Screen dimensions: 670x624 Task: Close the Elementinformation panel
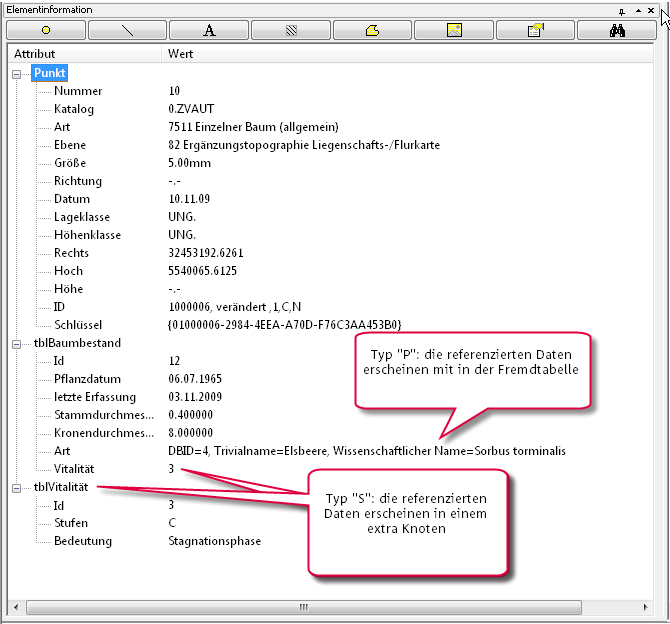(x=651, y=10)
